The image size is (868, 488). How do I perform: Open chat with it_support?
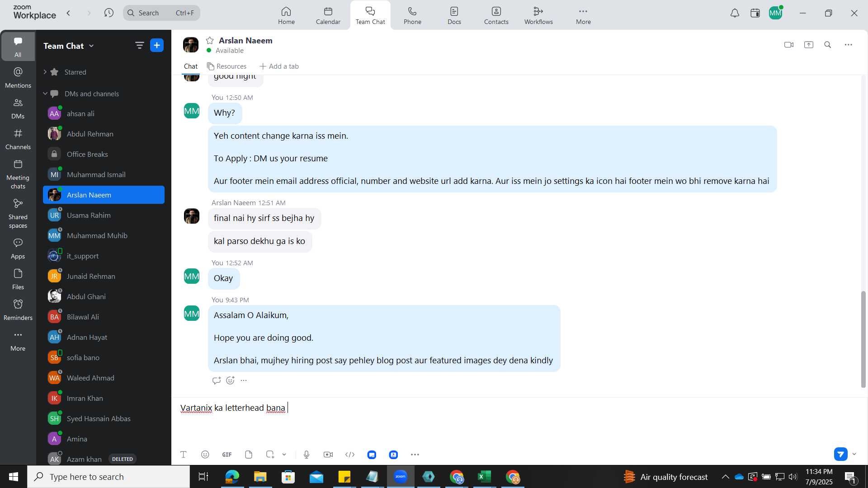point(104,256)
